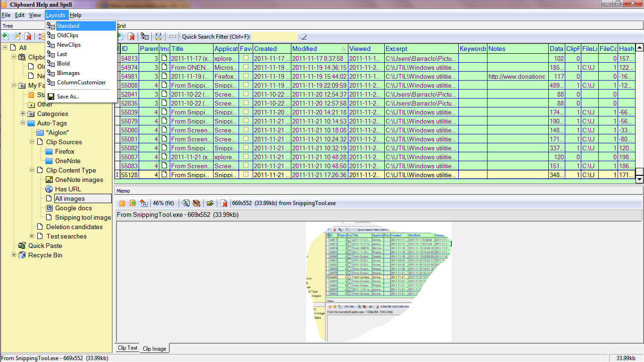The image size is (644, 362).
Task: Click the floppy disk icon beside Save As
Action: coord(51,97)
